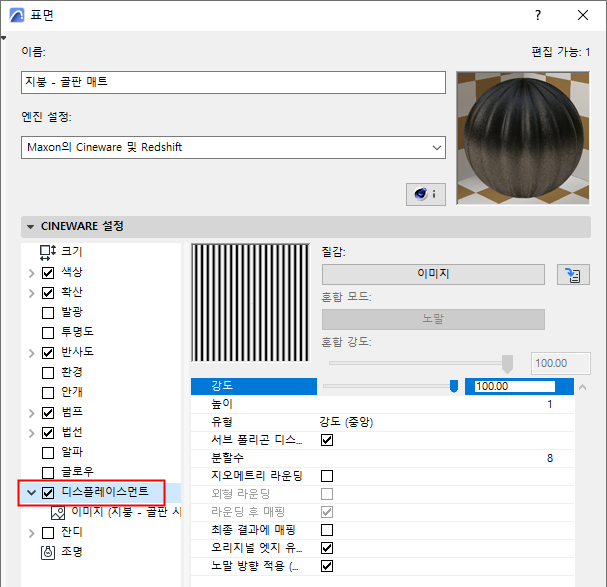Enable the 글로우 checkbox
This screenshot has height=587, width=607.
(48, 473)
